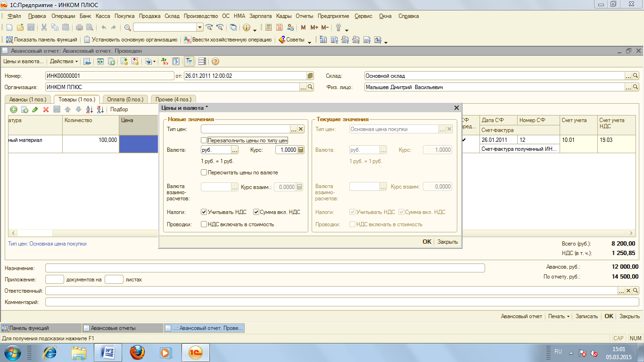The width and height of the screenshot is (644, 362).
Task: Click the magnifier icon next to Организация field
Action: (x=310, y=87)
